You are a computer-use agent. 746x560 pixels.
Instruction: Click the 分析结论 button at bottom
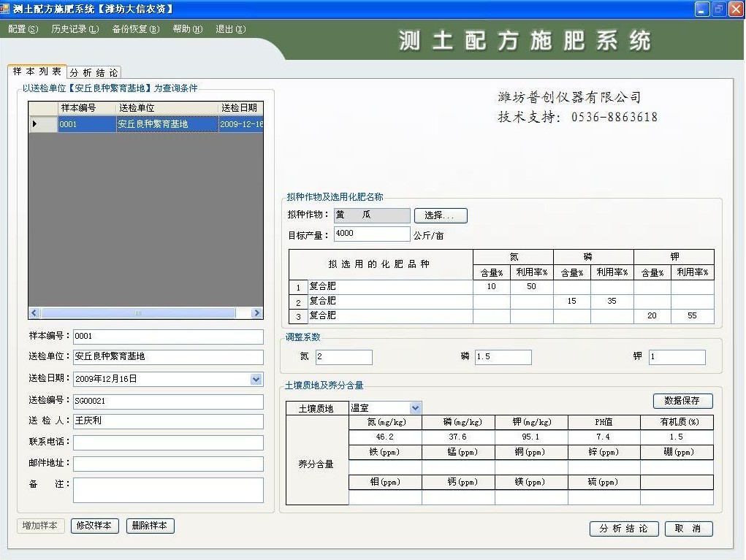(x=623, y=529)
